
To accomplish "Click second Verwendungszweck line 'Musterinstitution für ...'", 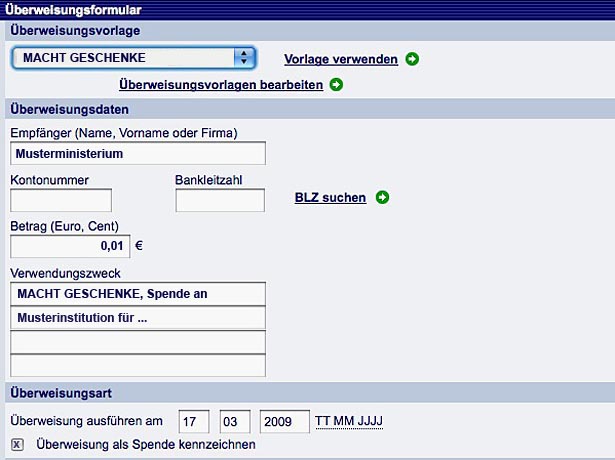I will pos(138,318).
